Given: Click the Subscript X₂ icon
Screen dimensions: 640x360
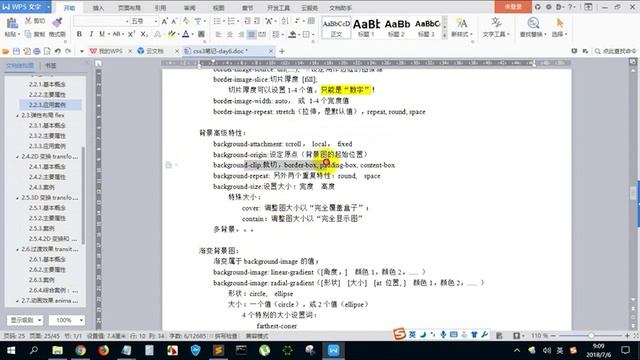Looking at the screenshot, I should click(x=144, y=34).
